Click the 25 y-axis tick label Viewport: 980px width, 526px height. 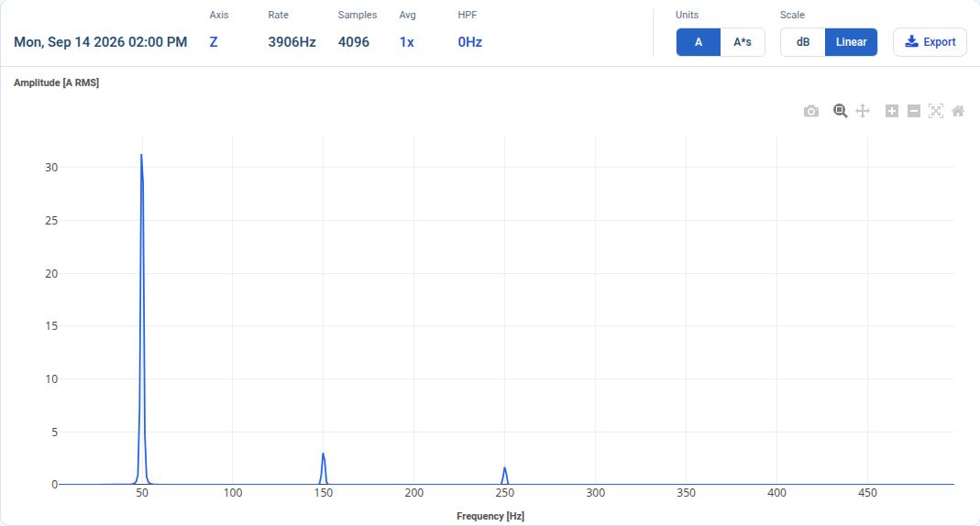pyautogui.click(x=51, y=221)
